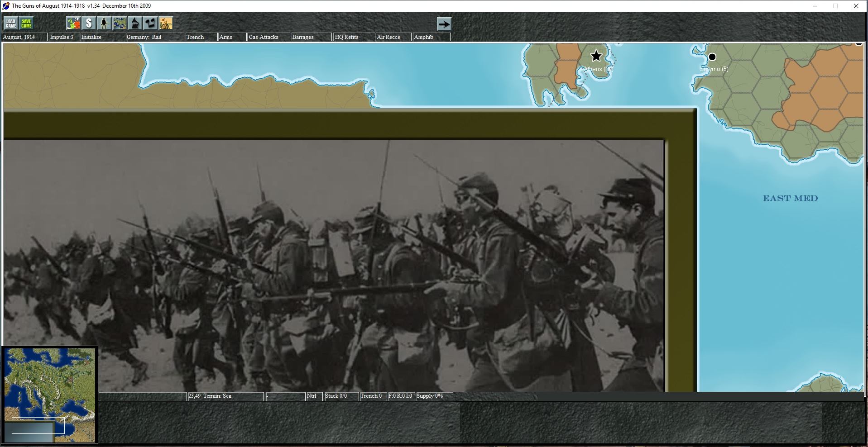Click the gramophone sound icon
This screenshot has height=447, width=868.
tap(135, 23)
